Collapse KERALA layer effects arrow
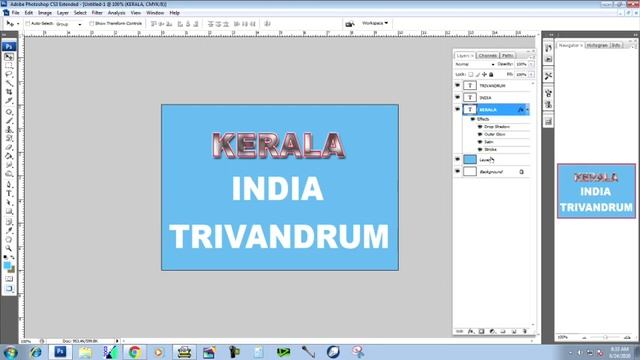Image resolution: width=640 pixels, height=360 pixels. 527,109
